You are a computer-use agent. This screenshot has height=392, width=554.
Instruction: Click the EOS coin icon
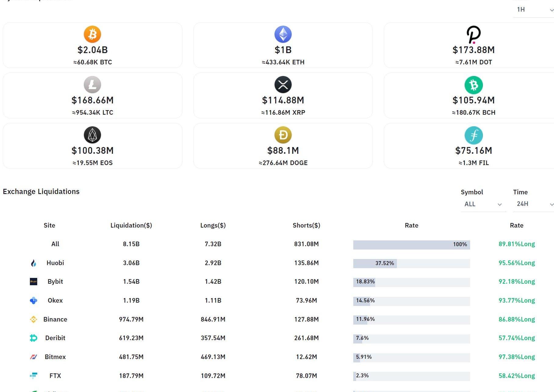[92, 135]
